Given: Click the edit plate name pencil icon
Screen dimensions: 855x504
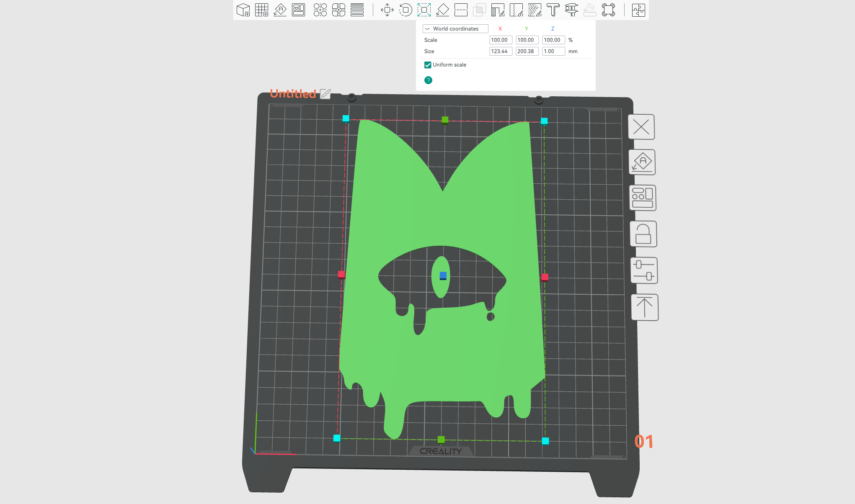Looking at the screenshot, I should (x=325, y=94).
